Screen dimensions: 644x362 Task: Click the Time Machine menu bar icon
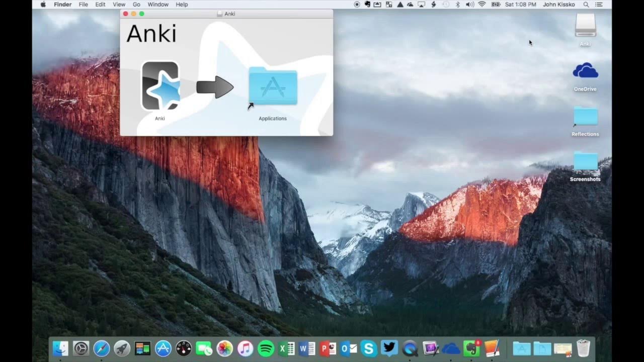(x=445, y=5)
